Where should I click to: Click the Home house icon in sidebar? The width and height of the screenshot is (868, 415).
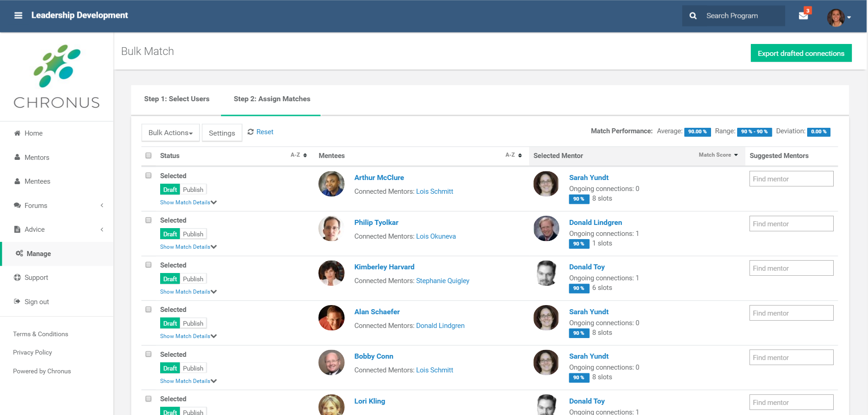tap(17, 133)
